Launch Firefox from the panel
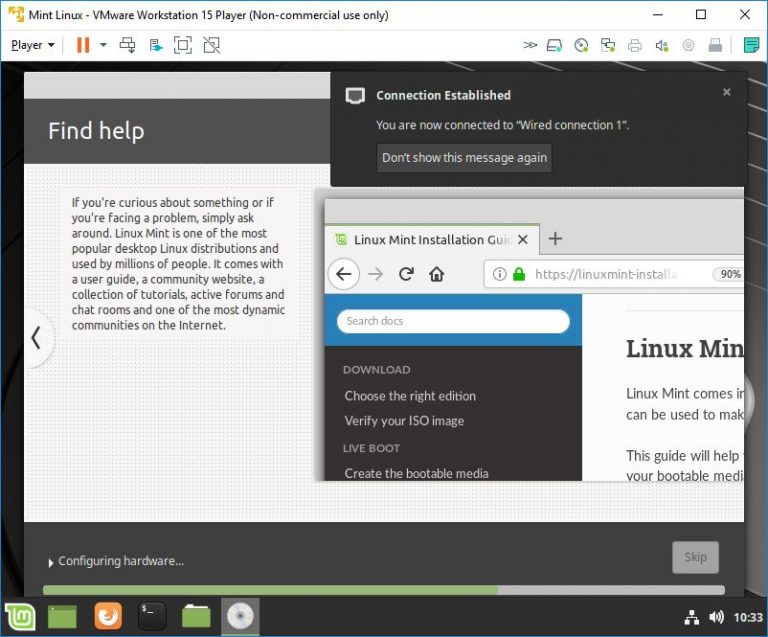This screenshot has height=637, width=768. pos(108,616)
